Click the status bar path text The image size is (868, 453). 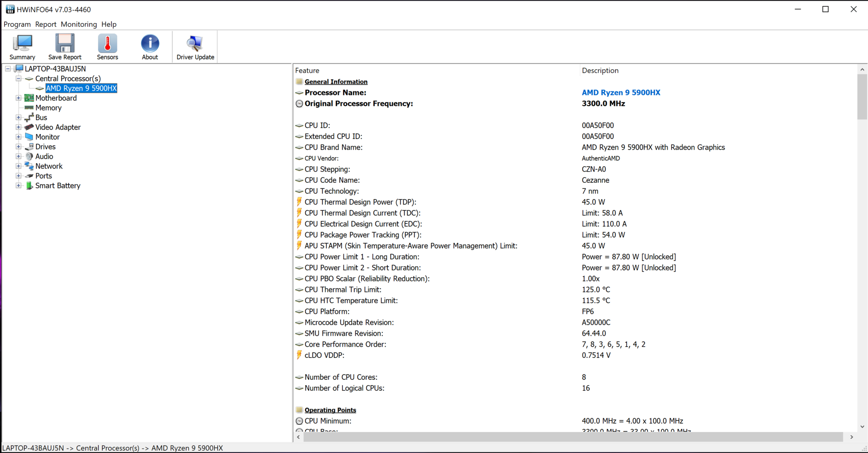[x=113, y=448]
